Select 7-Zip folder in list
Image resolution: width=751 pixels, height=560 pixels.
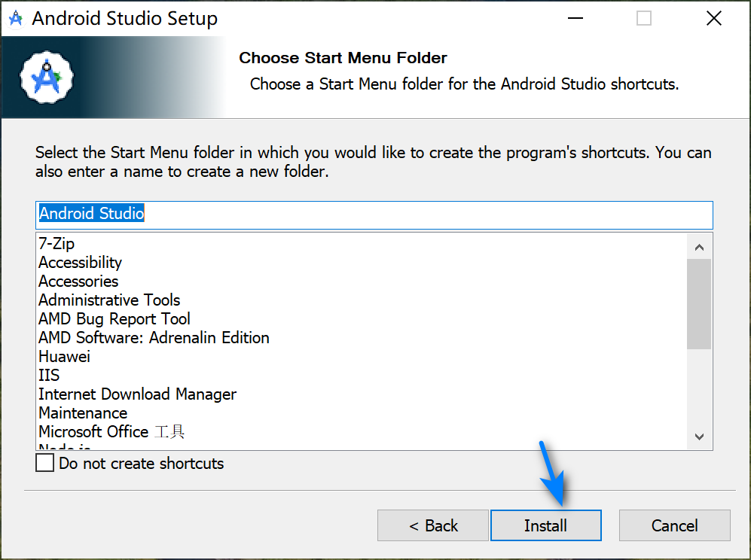coord(56,244)
